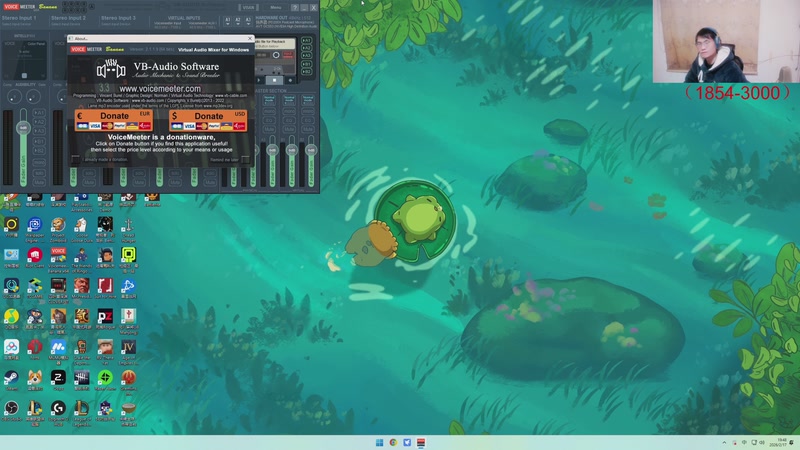Open The Friends of Ringo shortcut
The width and height of the screenshot is (800, 450).
(81, 258)
